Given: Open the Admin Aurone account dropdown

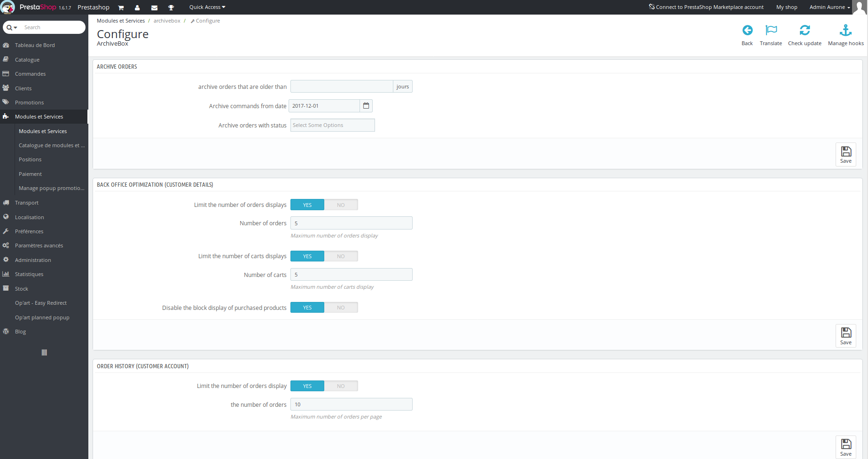Looking at the screenshot, I should (x=829, y=7).
